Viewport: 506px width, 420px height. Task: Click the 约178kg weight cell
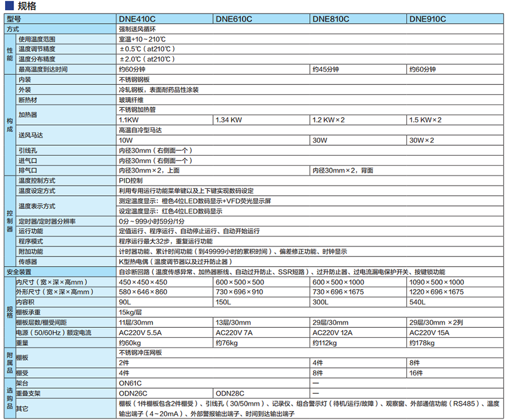point(421,342)
